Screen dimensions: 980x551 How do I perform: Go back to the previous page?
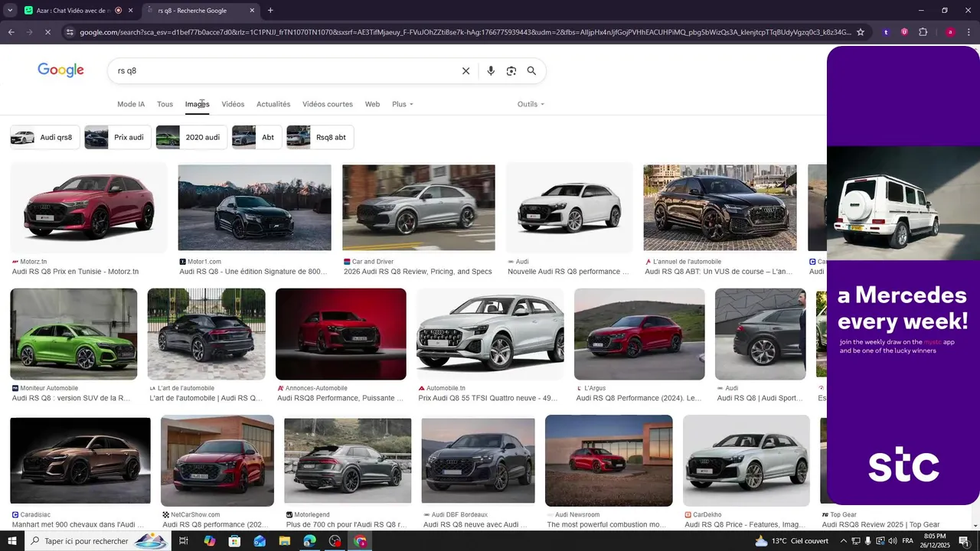pos(11,32)
